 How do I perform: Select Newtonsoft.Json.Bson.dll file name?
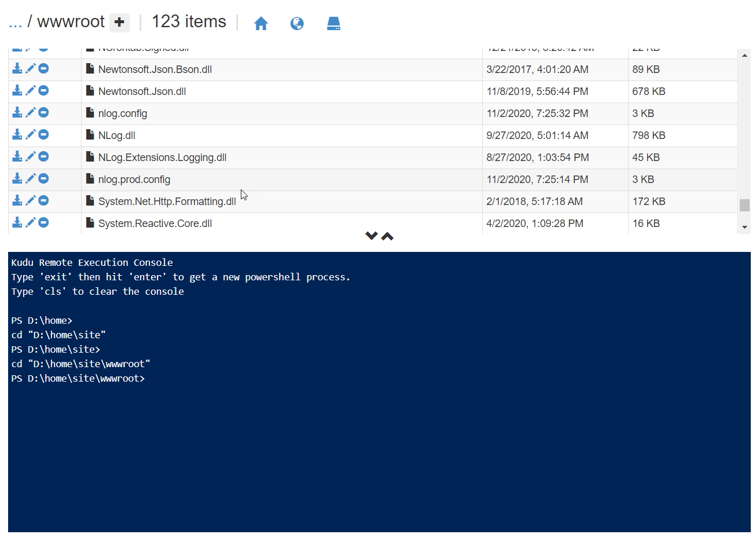click(x=155, y=69)
